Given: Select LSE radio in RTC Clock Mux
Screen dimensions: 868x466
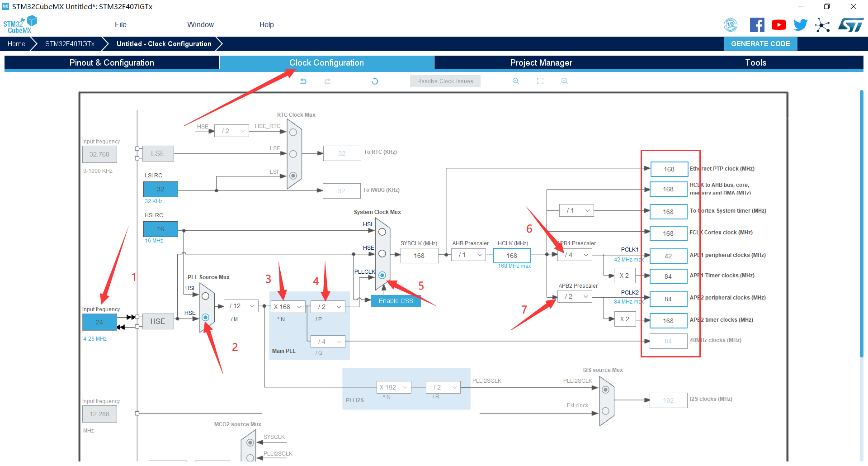Looking at the screenshot, I should 293,154.
